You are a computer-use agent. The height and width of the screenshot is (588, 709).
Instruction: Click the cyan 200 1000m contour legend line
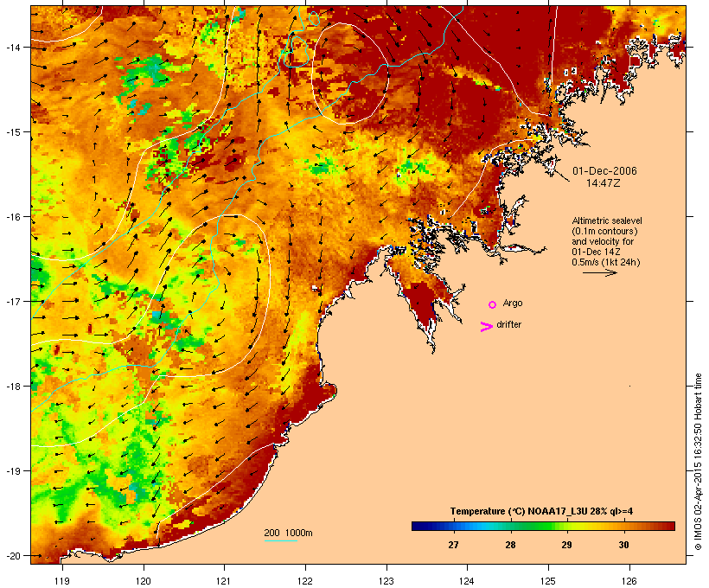tap(281, 540)
